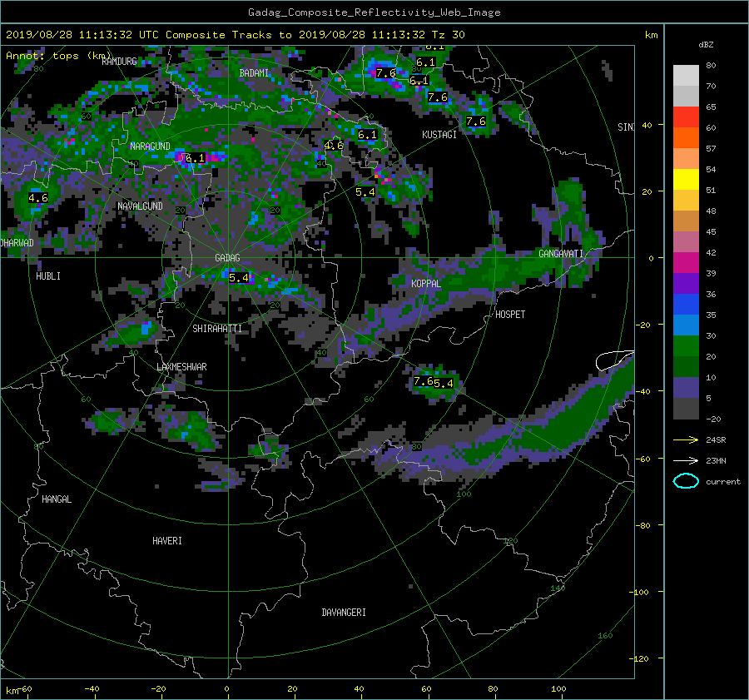
Task: Click the DHARWAD town label
Action: [17, 243]
